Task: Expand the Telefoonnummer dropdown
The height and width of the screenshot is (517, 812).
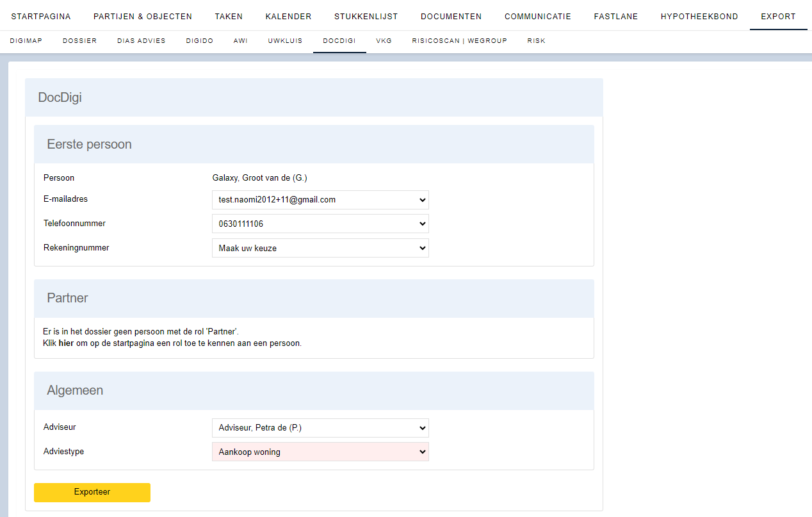Action: (320, 224)
